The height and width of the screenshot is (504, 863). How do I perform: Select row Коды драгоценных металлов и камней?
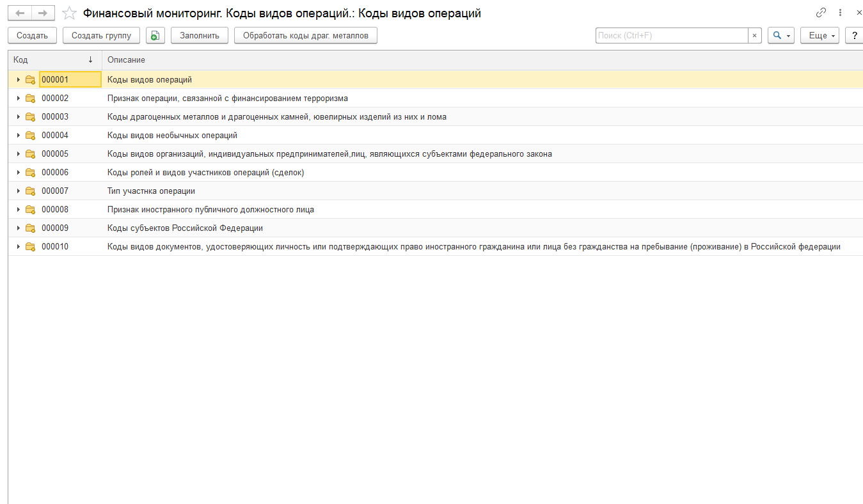[x=435, y=117]
